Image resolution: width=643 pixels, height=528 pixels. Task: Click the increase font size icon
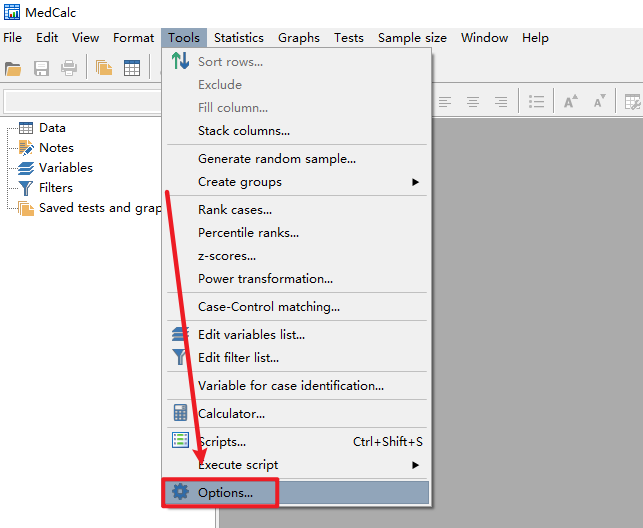(570, 102)
